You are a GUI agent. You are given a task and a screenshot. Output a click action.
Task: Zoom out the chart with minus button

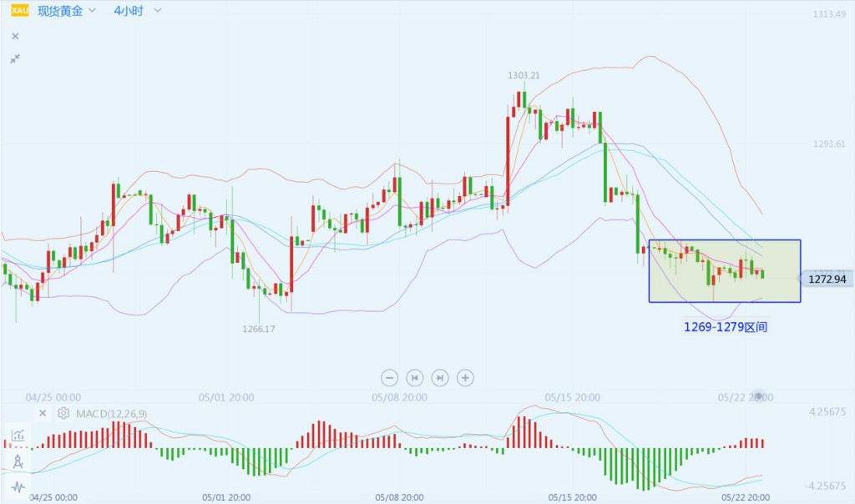coord(389,377)
